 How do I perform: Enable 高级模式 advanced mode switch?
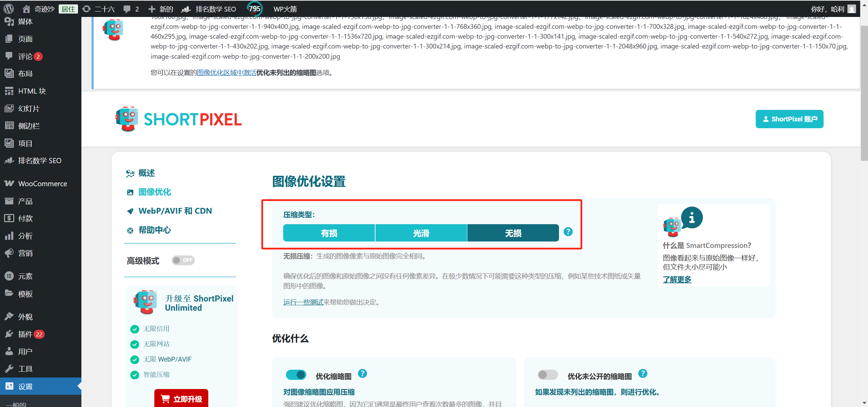(x=183, y=260)
